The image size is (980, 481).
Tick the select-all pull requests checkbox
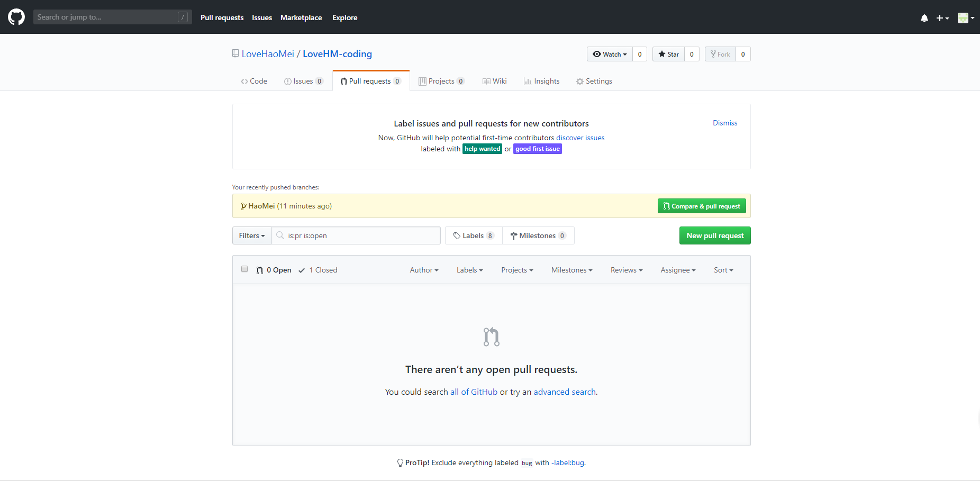point(244,269)
